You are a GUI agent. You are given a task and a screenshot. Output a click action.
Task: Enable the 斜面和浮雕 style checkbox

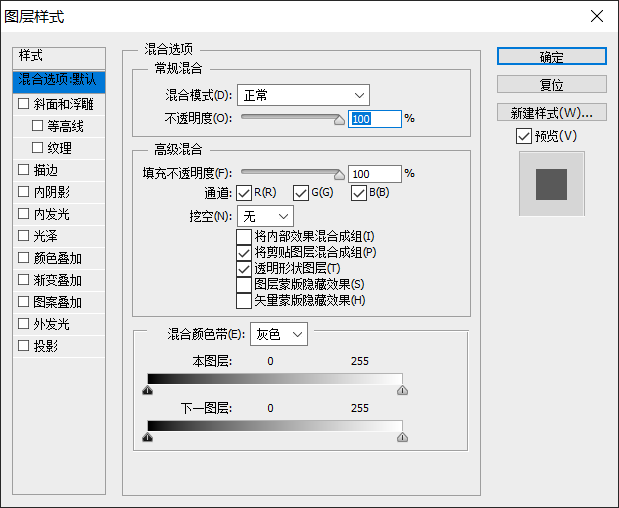click(24, 103)
